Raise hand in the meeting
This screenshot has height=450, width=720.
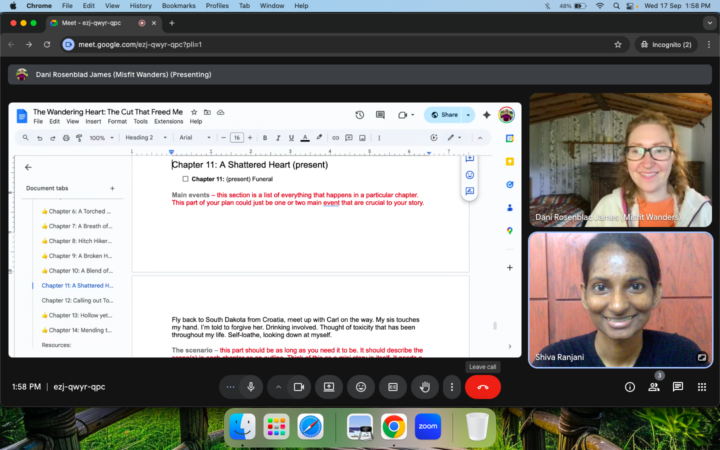[425, 387]
